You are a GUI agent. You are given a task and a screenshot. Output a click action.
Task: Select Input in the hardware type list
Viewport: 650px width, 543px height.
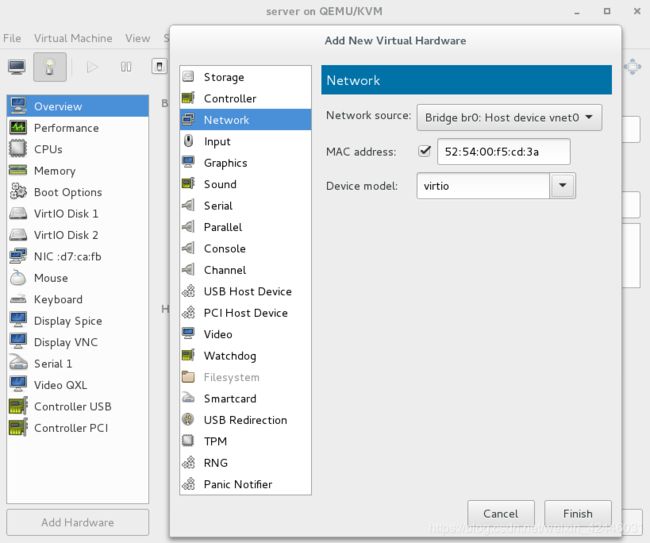245,141
